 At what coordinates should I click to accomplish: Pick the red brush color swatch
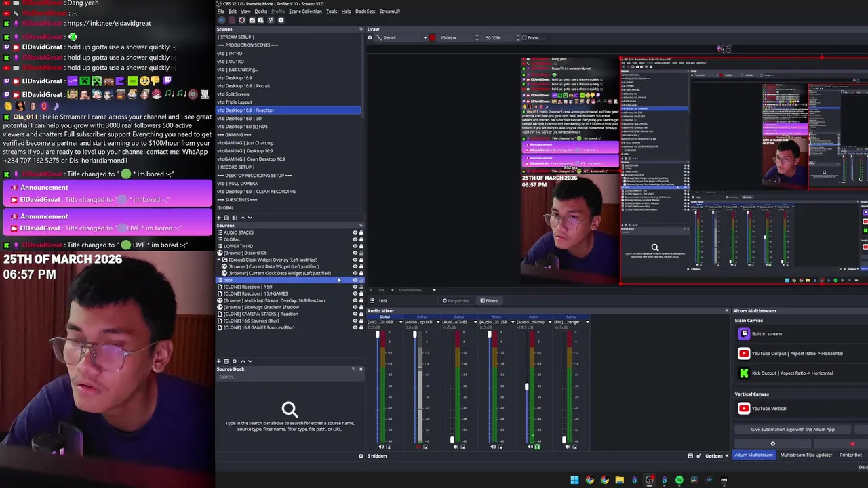[432, 38]
